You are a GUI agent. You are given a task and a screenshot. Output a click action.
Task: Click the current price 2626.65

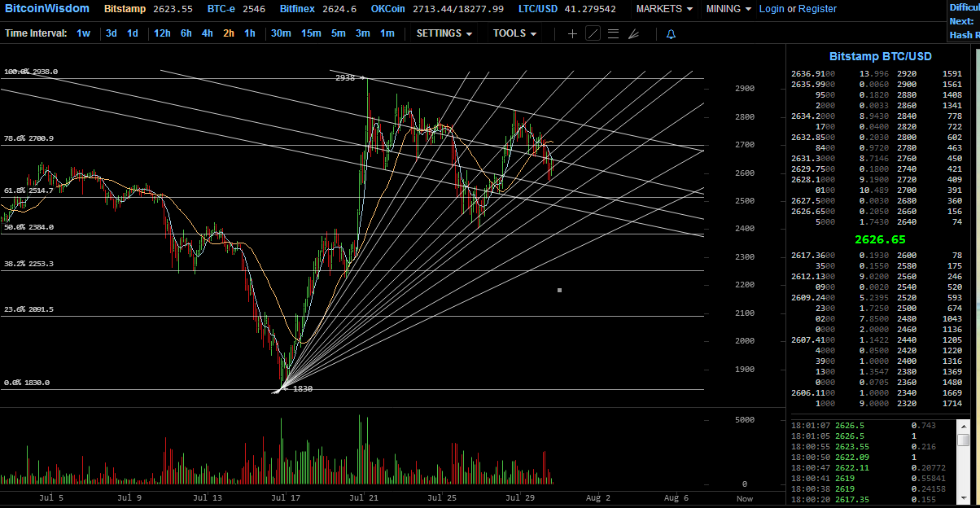tap(880, 240)
